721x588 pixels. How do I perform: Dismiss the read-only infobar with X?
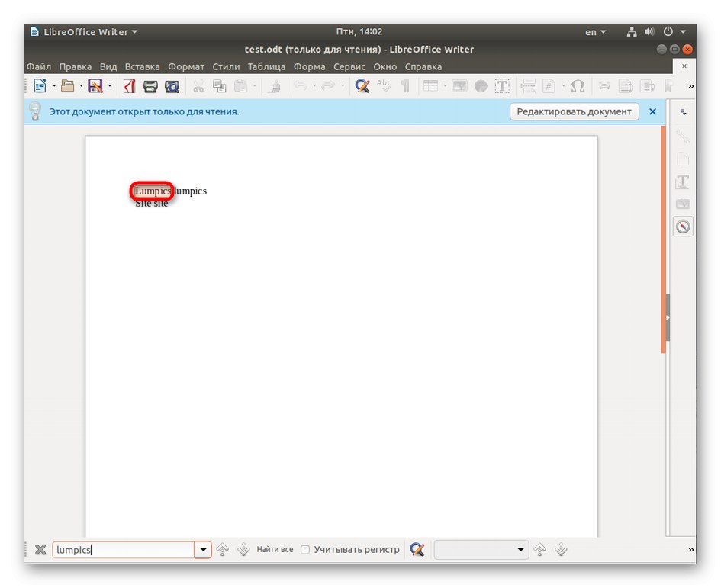tap(652, 111)
